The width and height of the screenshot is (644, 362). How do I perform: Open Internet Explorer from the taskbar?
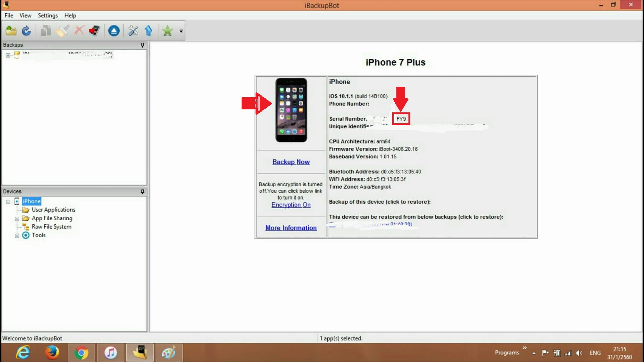(x=23, y=353)
